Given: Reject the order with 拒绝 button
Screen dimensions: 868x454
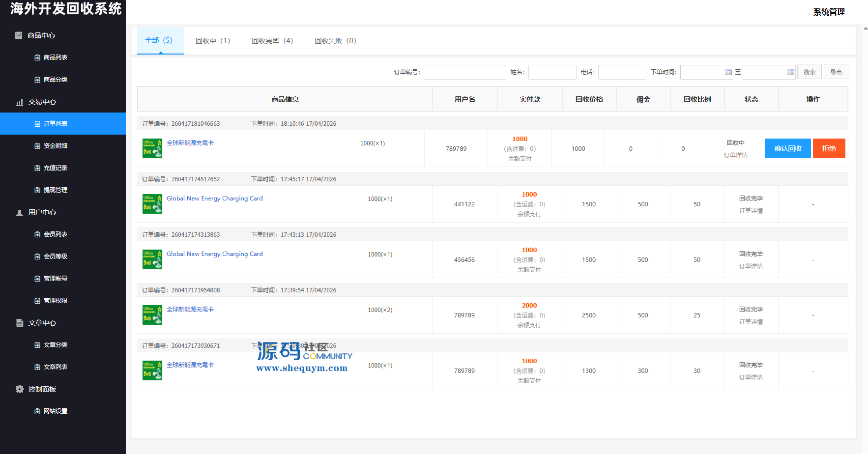Looking at the screenshot, I should tap(829, 148).
